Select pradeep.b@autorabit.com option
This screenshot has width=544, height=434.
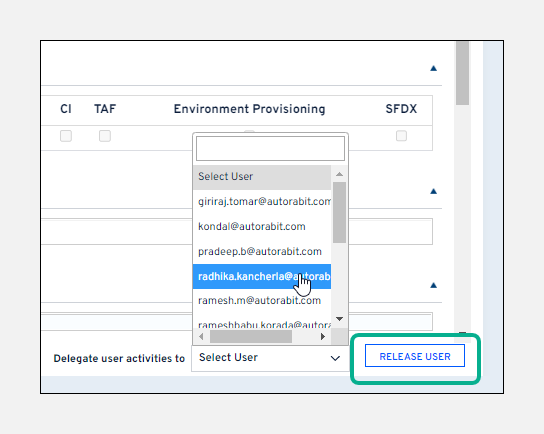(262, 252)
